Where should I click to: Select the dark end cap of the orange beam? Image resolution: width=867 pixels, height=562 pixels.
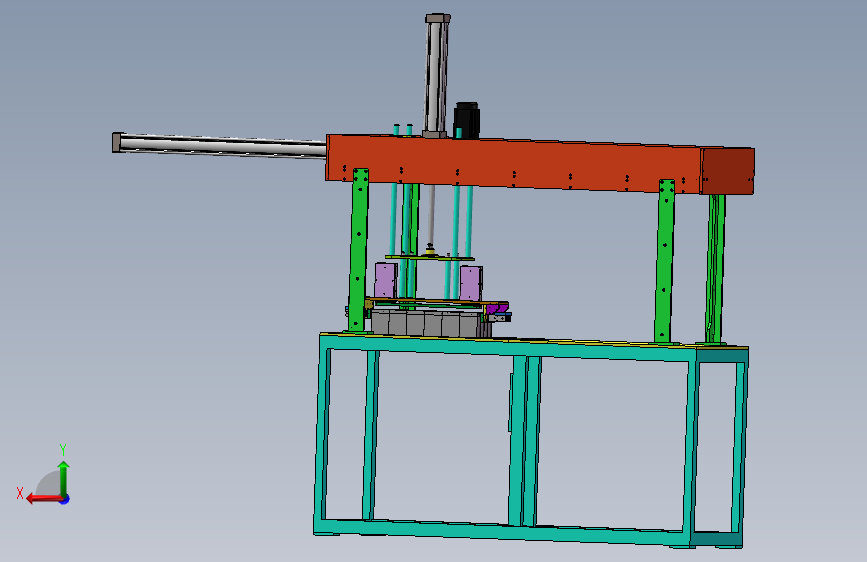(x=727, y=171)
